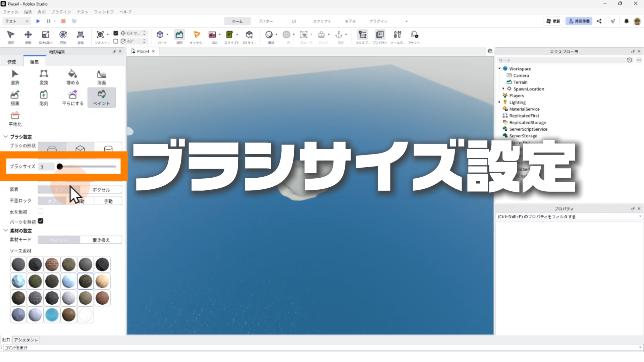Click the 埋める (Fill) terrain tool
This screenshot has height=362, width=644.
(x=72, y=77)
